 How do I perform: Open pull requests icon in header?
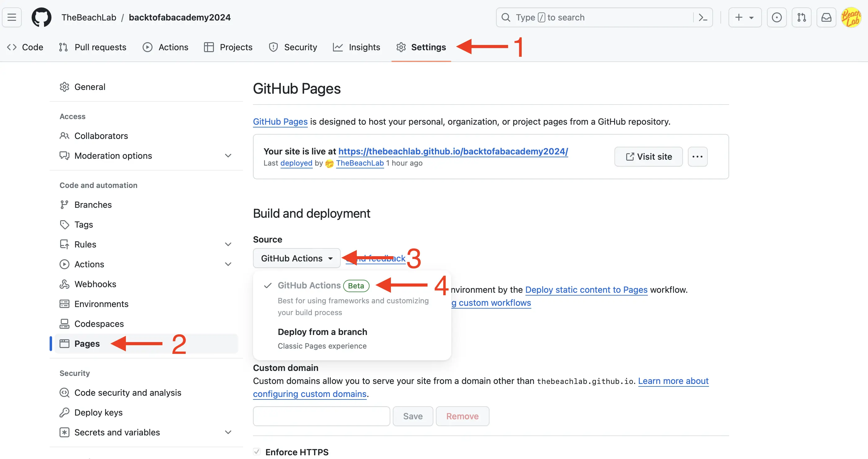pos(801,17)
